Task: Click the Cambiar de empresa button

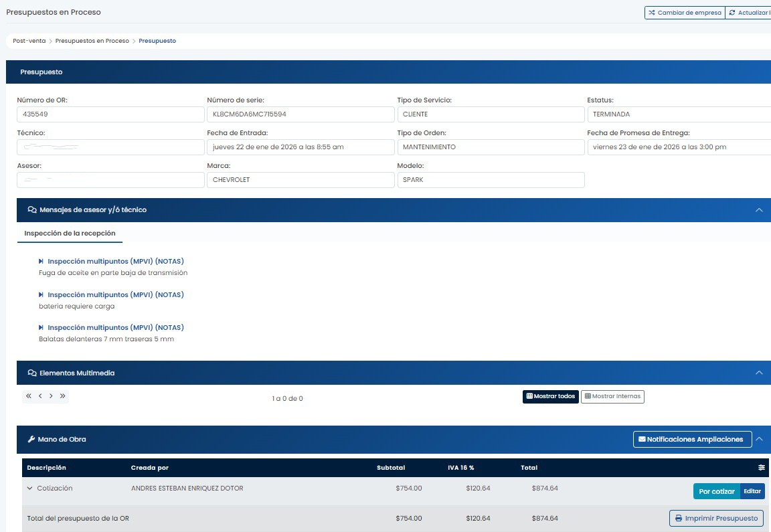Action: coord(684,13)
